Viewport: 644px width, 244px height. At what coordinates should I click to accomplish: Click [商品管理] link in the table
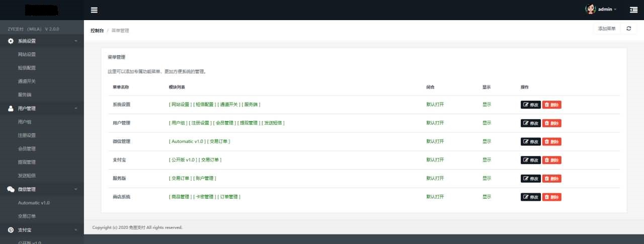pos(180,197)
